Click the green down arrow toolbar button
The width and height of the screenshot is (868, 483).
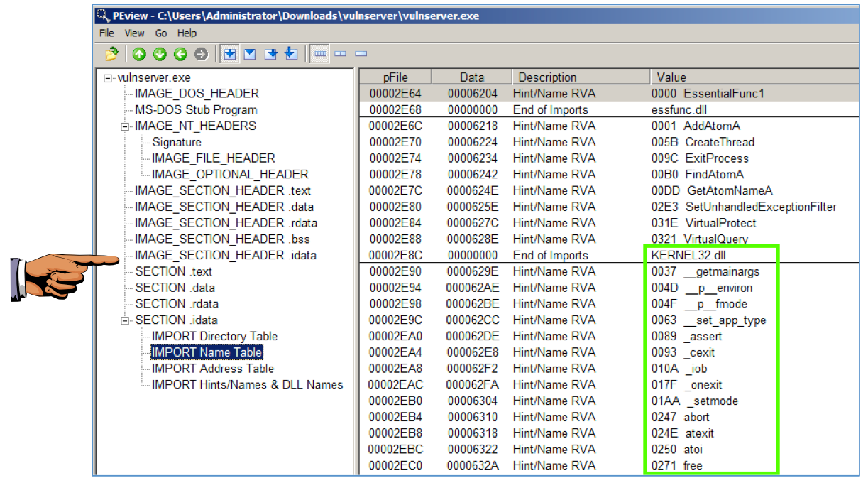(160, 54)
